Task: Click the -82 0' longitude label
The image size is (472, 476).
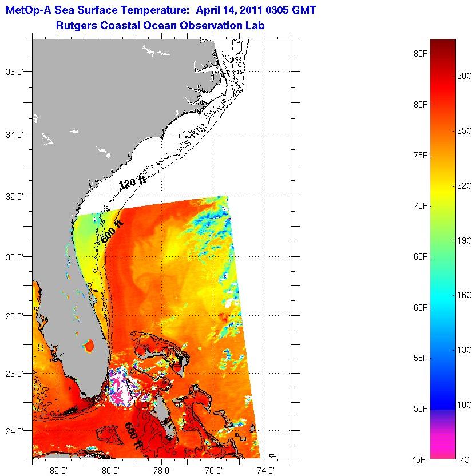Action: click(x=57, y=471)
